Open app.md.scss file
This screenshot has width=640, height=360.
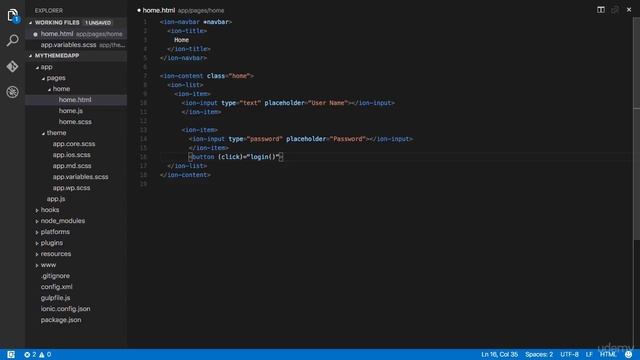tap(72, 166)
